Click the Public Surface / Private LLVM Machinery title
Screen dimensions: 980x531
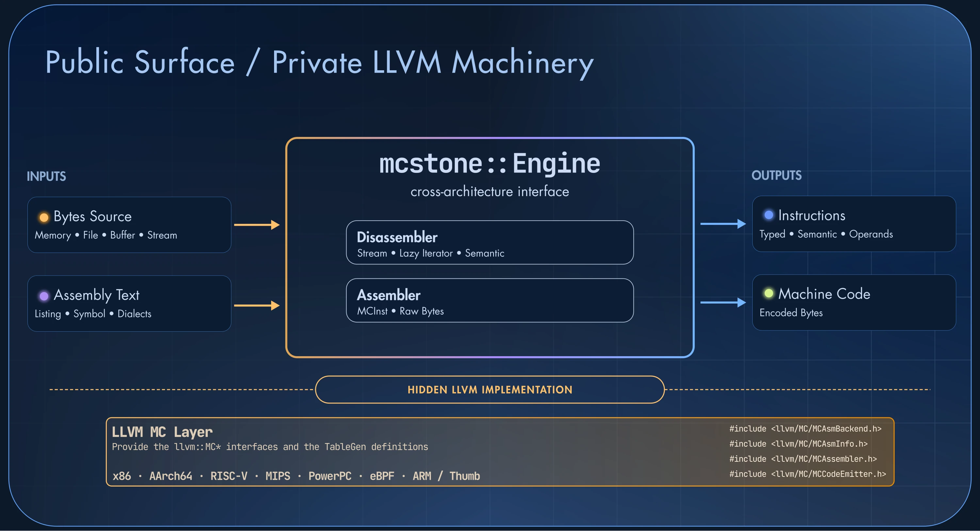coord(319,63)
